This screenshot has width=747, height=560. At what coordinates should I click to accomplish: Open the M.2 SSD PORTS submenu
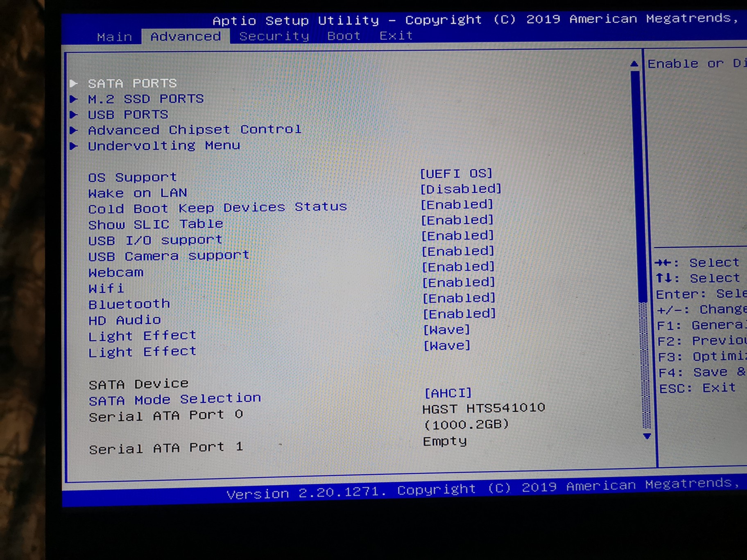pos(146,99)
